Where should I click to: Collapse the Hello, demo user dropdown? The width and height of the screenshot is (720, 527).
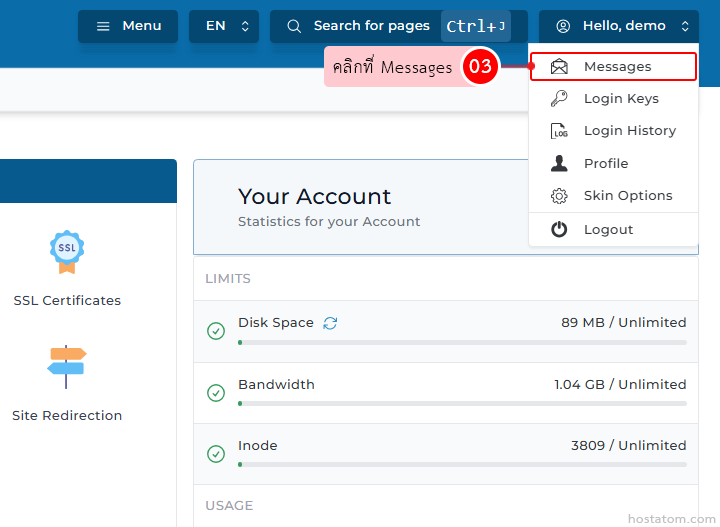[x=619, y=26]
